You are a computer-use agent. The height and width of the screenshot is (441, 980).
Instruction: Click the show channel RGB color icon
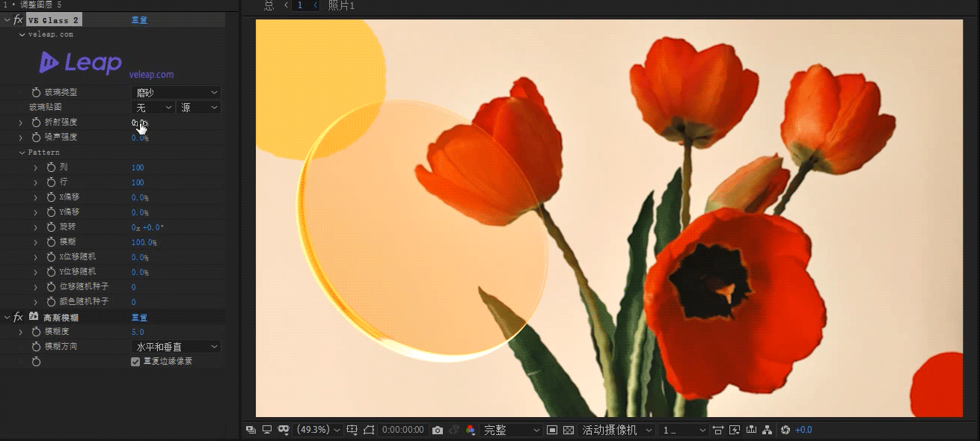pos(471,430)
